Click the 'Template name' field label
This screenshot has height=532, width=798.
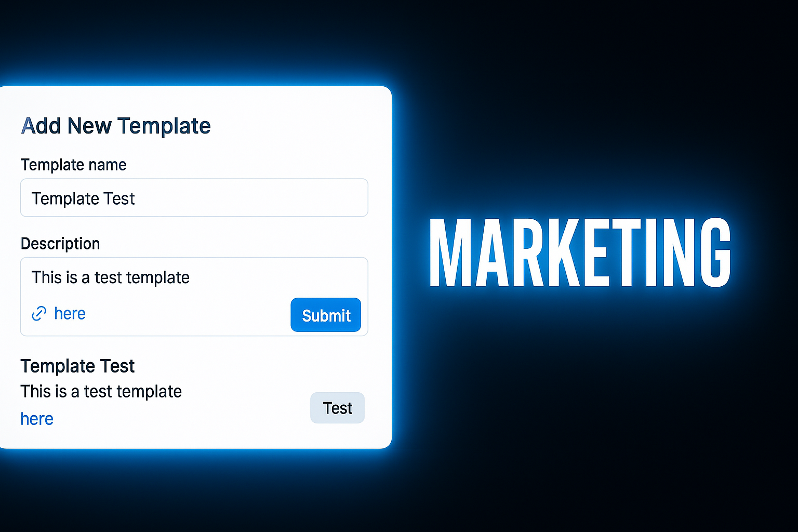point(73,165)
